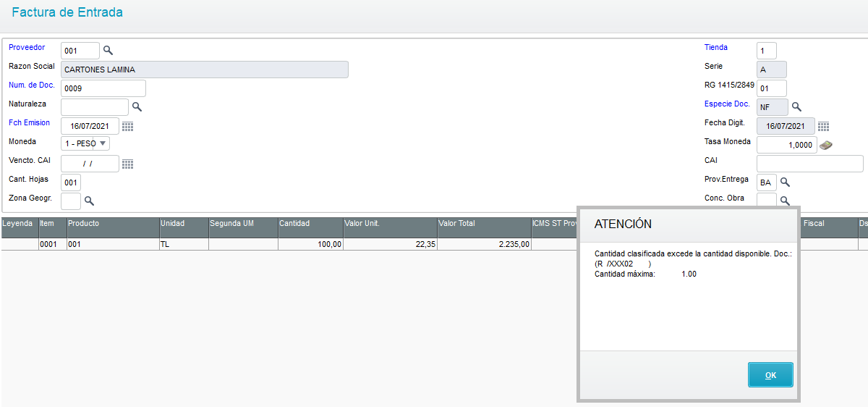Click the Factura de Entrada title
Image resolution: width=868 pixels, height=407 pixels.
(67, 12)
